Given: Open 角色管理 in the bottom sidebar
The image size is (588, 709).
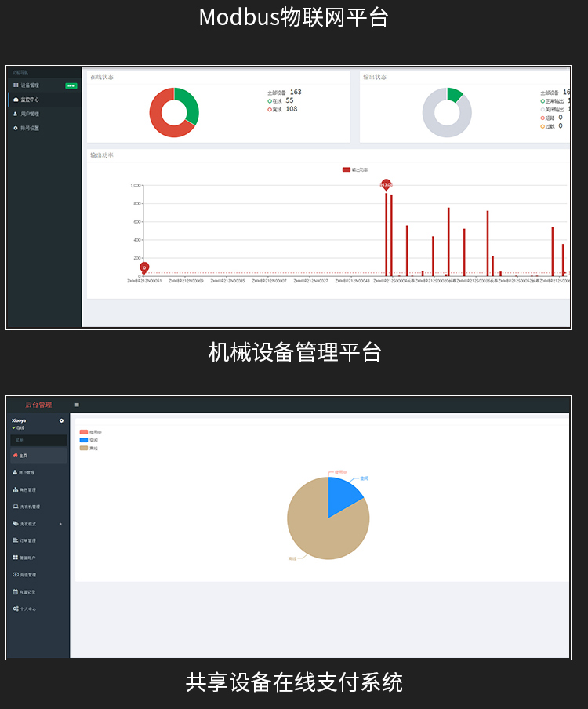Looking at the screenshot, I should (27, 489).
